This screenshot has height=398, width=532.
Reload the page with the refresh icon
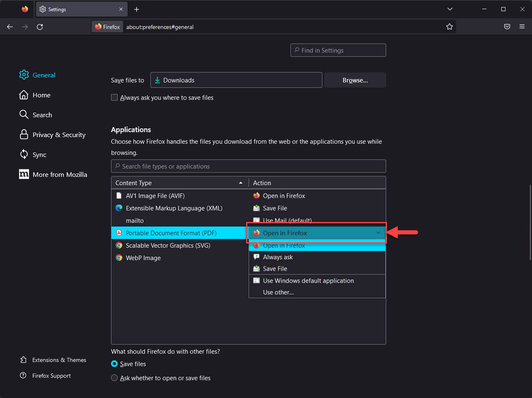(x=40, y=27)
